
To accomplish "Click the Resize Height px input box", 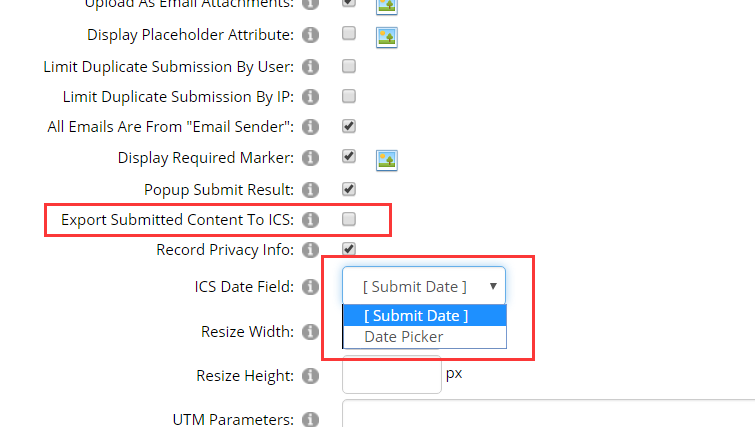I will point(392,375).
